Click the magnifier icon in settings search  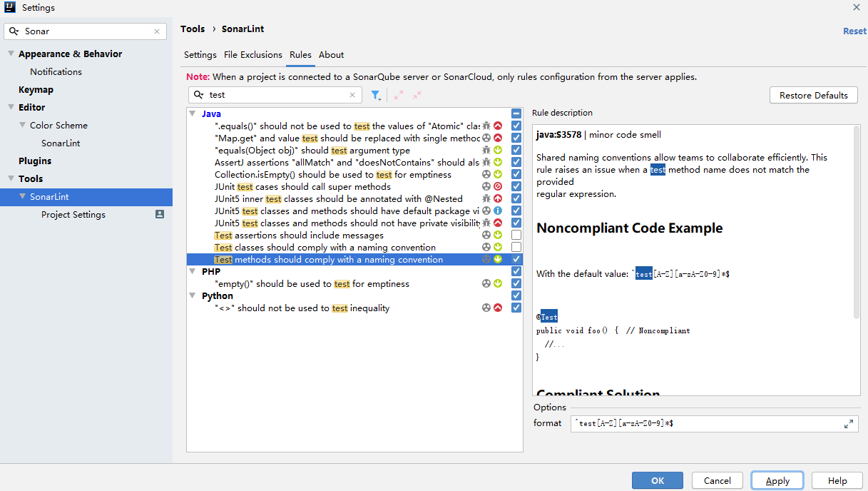pos(14,31)
